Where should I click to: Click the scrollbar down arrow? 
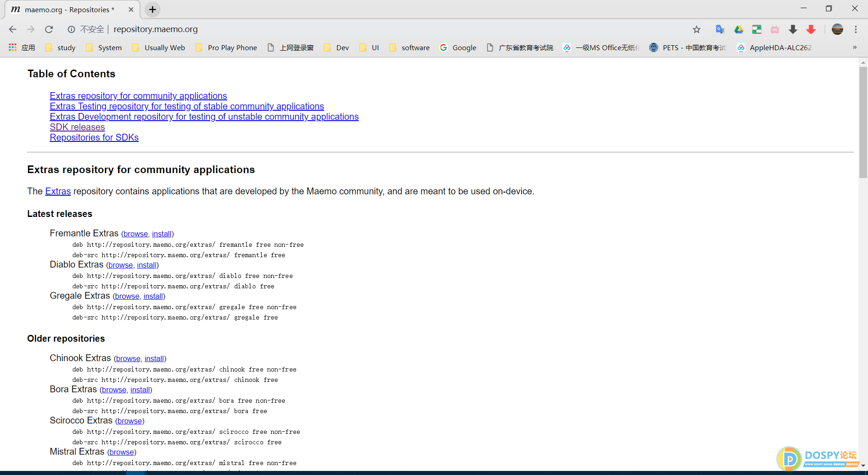(863, 465)
